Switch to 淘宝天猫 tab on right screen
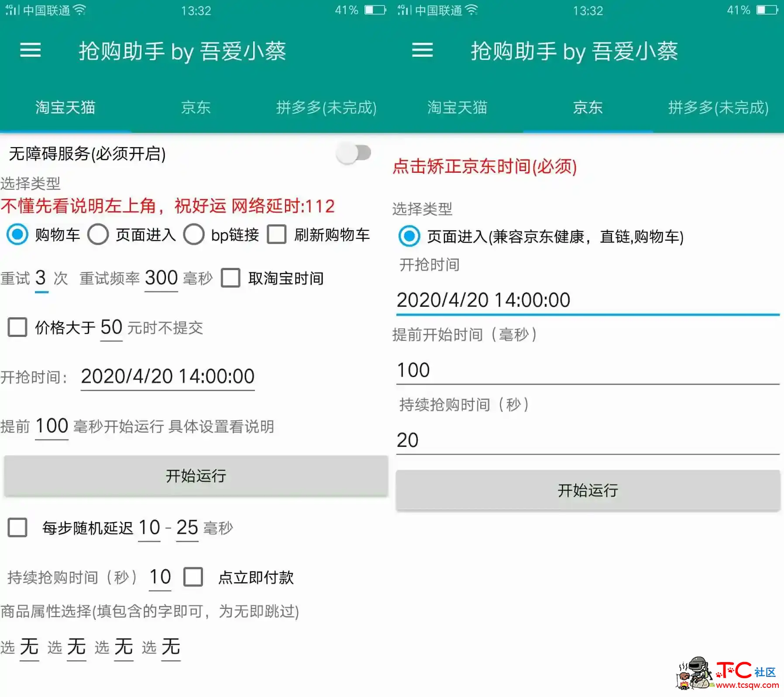 pyautogui.click(x=457, y=107)
